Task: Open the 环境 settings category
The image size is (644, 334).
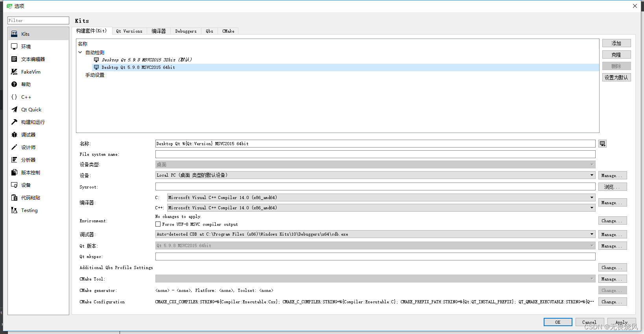Action: 38,46
